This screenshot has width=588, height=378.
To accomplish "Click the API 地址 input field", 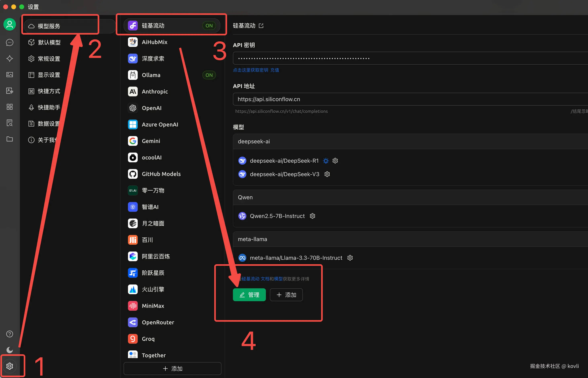I will tap(392, 99).
